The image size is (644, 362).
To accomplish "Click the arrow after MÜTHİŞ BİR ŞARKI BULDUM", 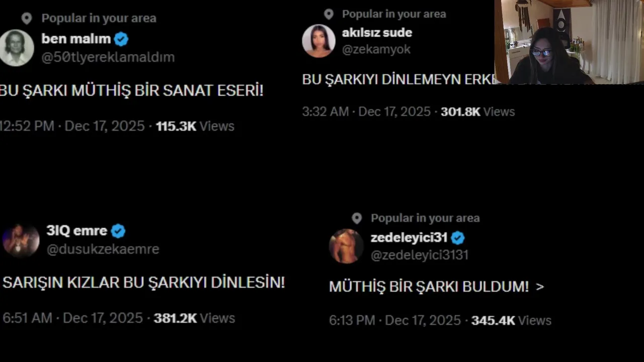I will [540, 287].
